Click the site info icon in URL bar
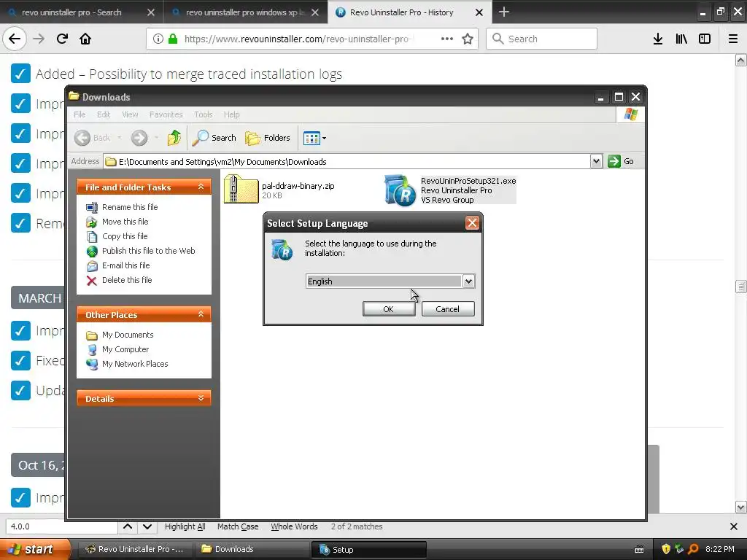Image resolution: width=747 pixels, height=560 pixels. [158, 39]
